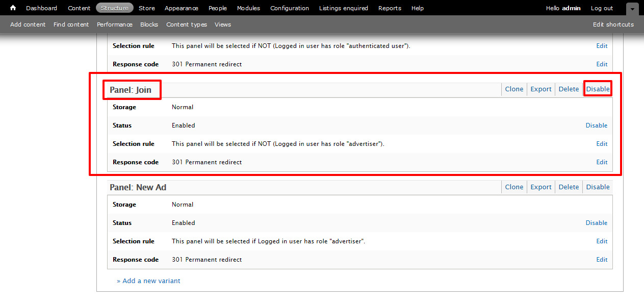Open Listings enquired in admin menu

click(343, 8)
